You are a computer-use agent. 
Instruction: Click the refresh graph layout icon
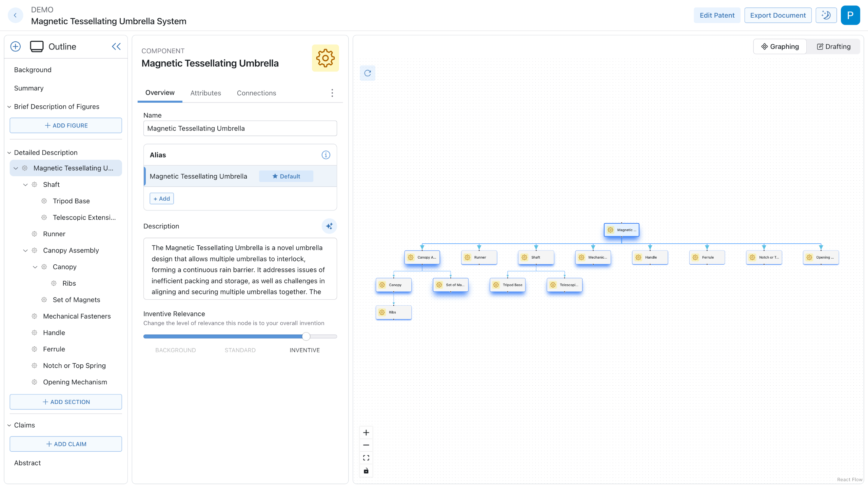[368, 73]
